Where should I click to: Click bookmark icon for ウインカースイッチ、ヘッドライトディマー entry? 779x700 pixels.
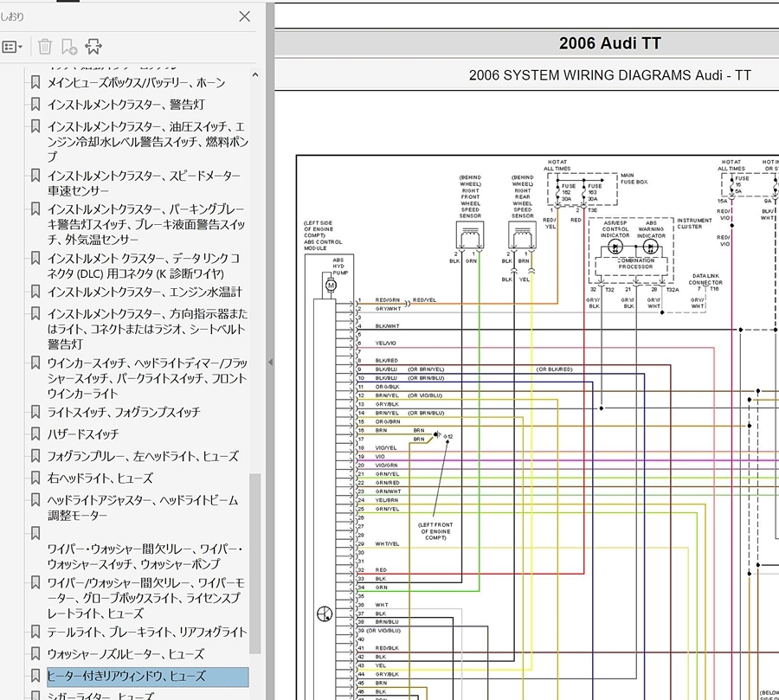click(35, 363)
